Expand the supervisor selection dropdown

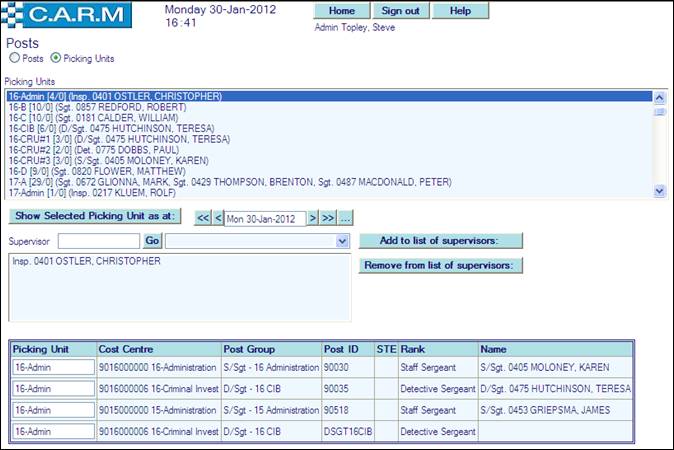pos(342,241)
